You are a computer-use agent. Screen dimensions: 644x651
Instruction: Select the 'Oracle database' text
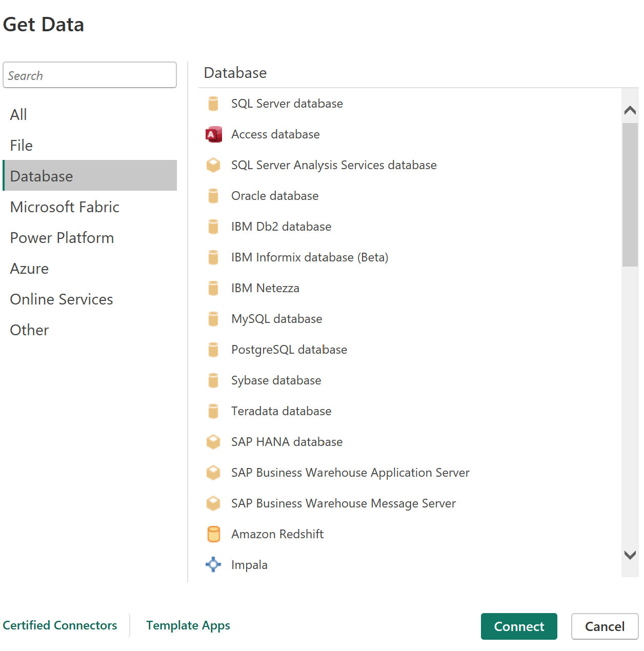(275, 196)
